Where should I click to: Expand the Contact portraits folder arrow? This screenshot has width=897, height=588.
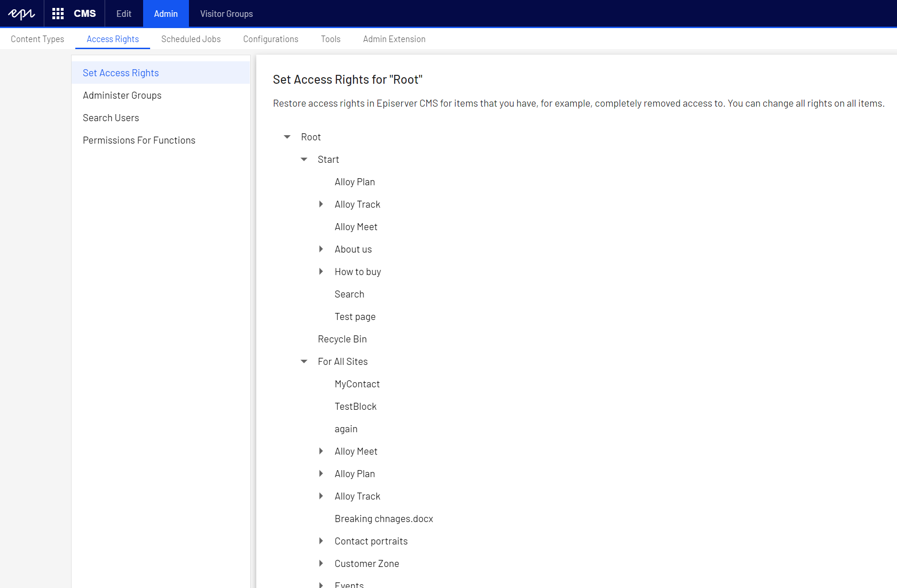click(x=321, y=541)
